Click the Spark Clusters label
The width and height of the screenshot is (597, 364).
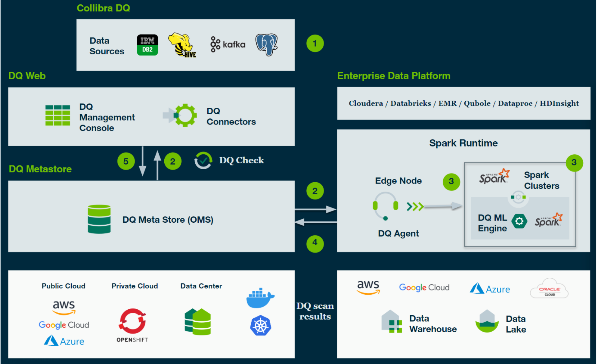tap(541, 180)
